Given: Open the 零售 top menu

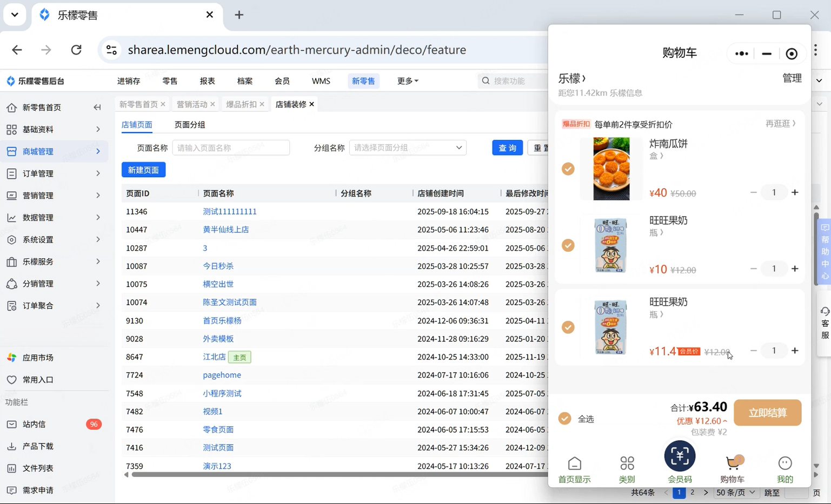Looking at the screenshot, I should click(x=170, y=81).
